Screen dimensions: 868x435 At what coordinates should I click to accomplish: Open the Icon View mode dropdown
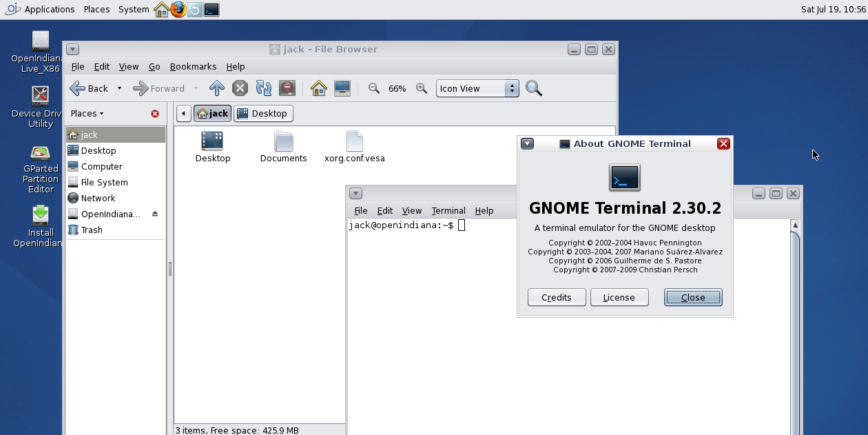click(x=477, y=88)
